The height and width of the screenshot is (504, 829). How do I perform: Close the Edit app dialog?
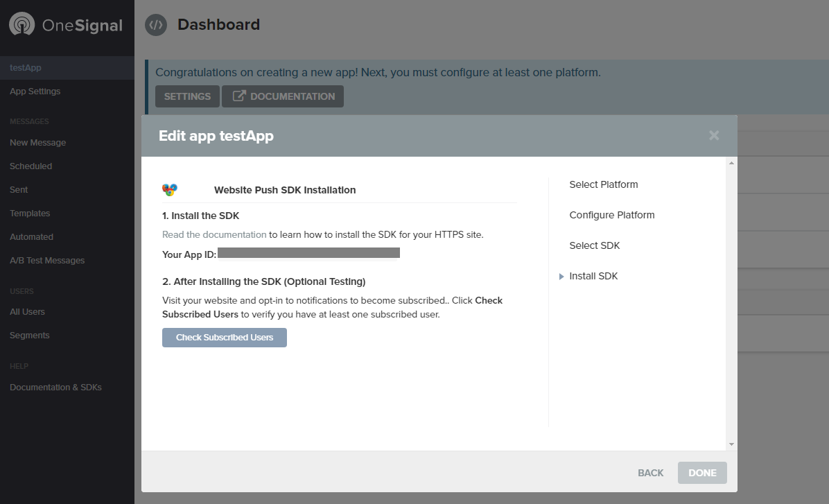tap(714, 136)
